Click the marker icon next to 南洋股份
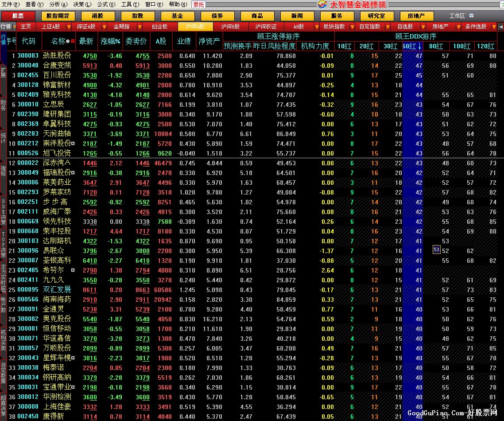Viewport: 504px width, 421px height. tap(73, 144)
